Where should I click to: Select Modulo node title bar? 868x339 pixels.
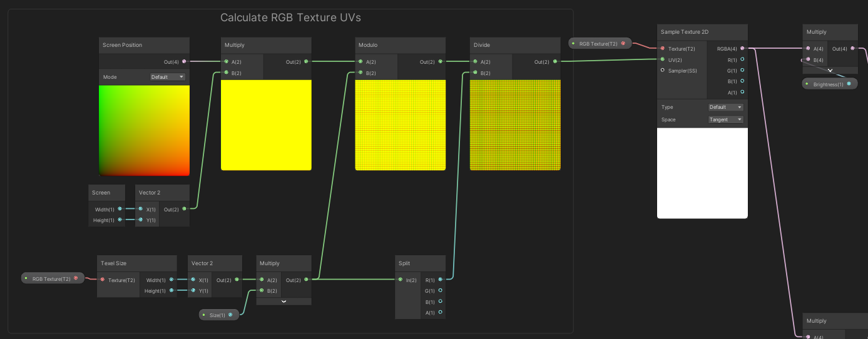tap(401, 45)
